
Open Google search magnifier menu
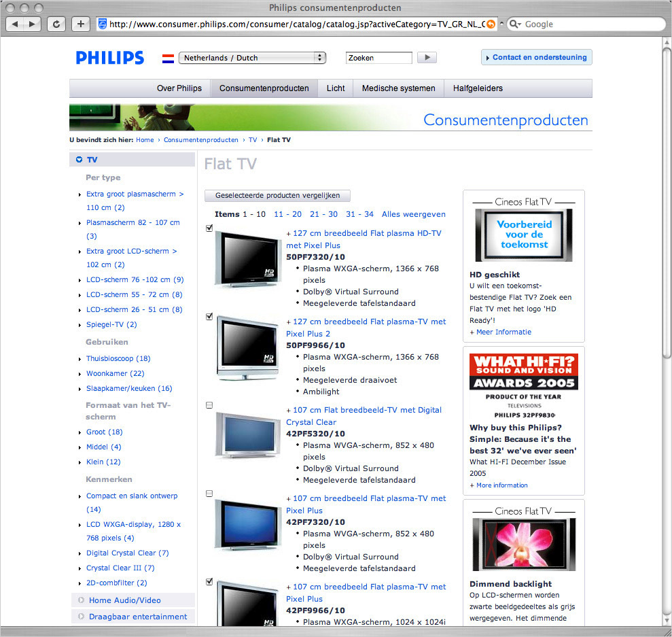pos(515,24)
